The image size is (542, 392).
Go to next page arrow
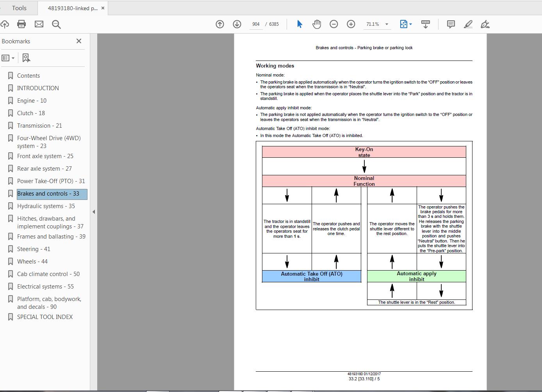(x=237, y=24)
